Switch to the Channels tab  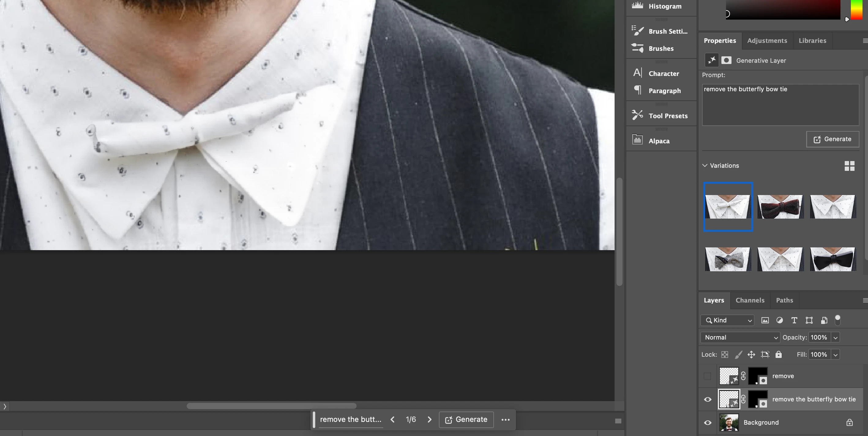[x=750, y=300]
